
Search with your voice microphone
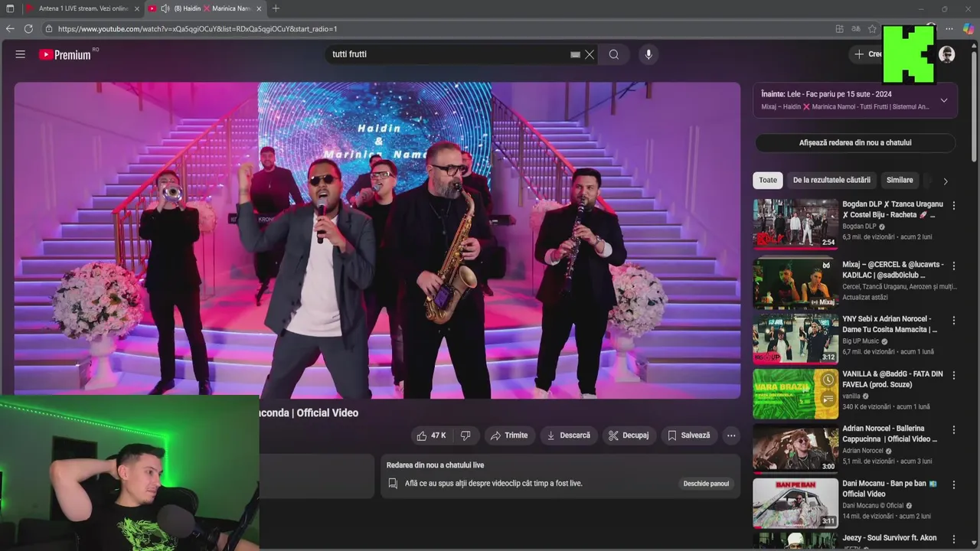click(x=648, y=54)
